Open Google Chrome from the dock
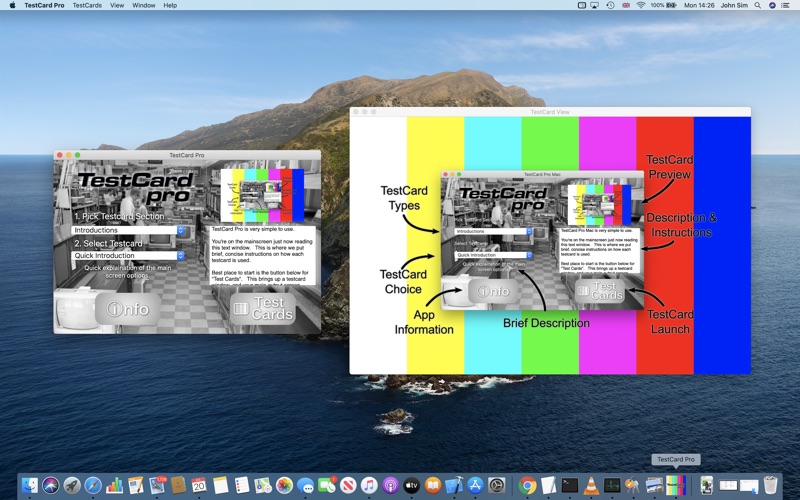The width and height of the screenshot is (800, 500). point(528,485)
